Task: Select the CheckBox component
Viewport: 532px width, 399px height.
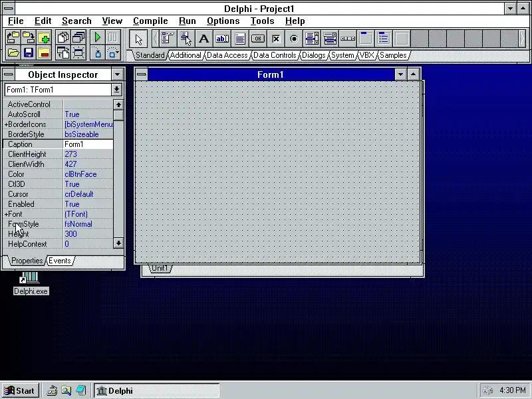Action: pyautogui.click(x=276, y=39)
